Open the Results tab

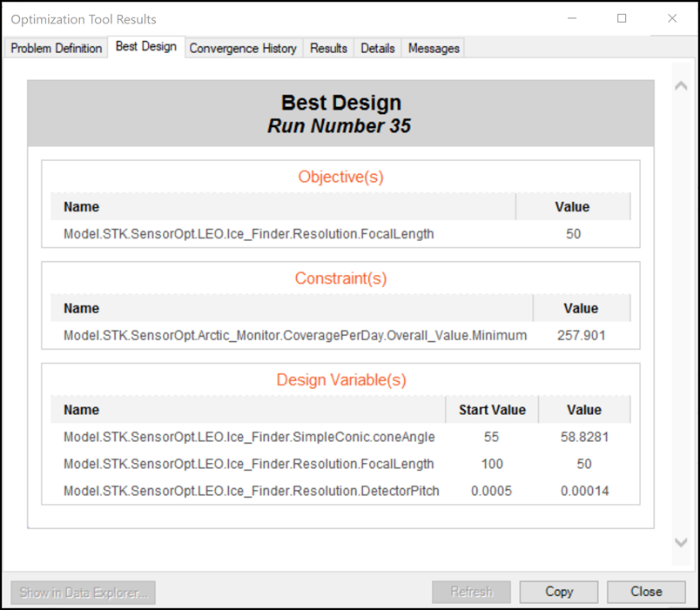[x=328, y=49]
